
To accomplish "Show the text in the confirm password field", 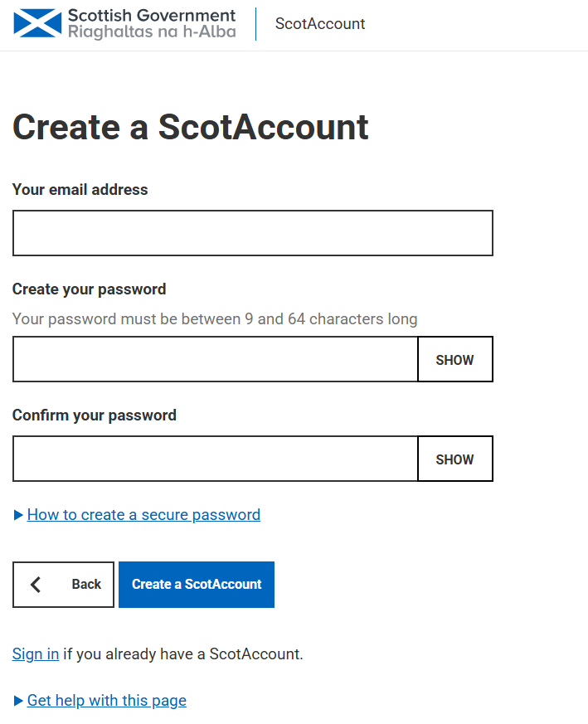I will [x=455, y=459].
